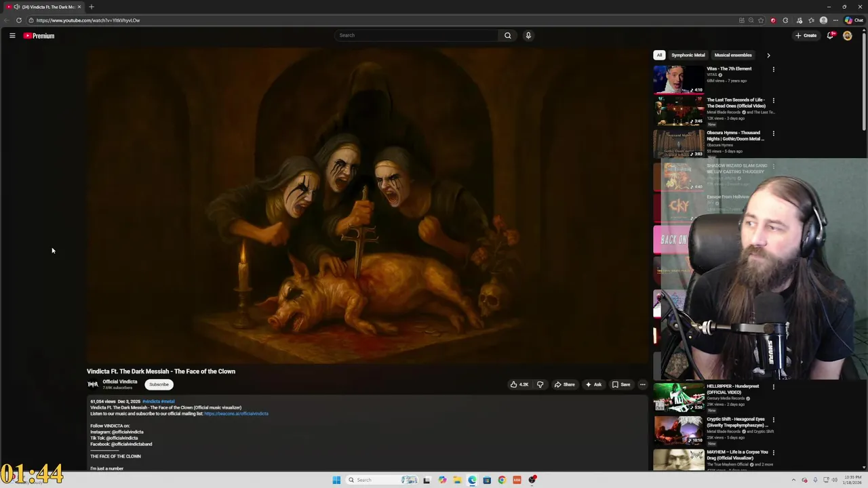Open File Explorer from the taskbar
Viewport: 868px width, 488px height.
click(x=457, y=480)
